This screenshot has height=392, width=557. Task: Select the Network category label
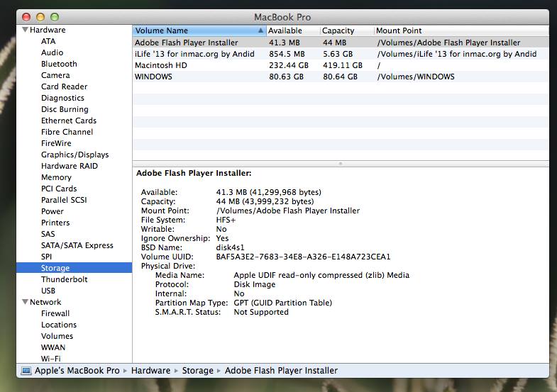pyautogui.click(x=45, y=302)
